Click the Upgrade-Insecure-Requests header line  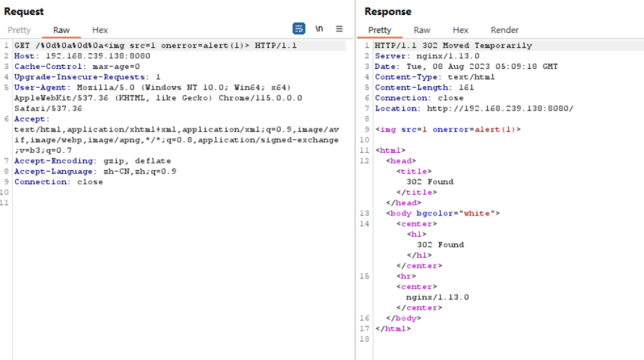87,77
